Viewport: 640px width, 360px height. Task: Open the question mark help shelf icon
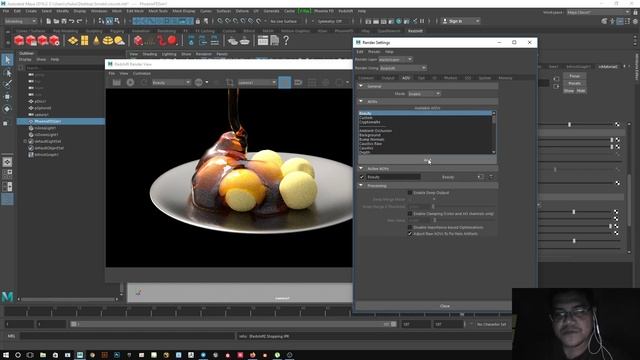(x=286, y=40)
